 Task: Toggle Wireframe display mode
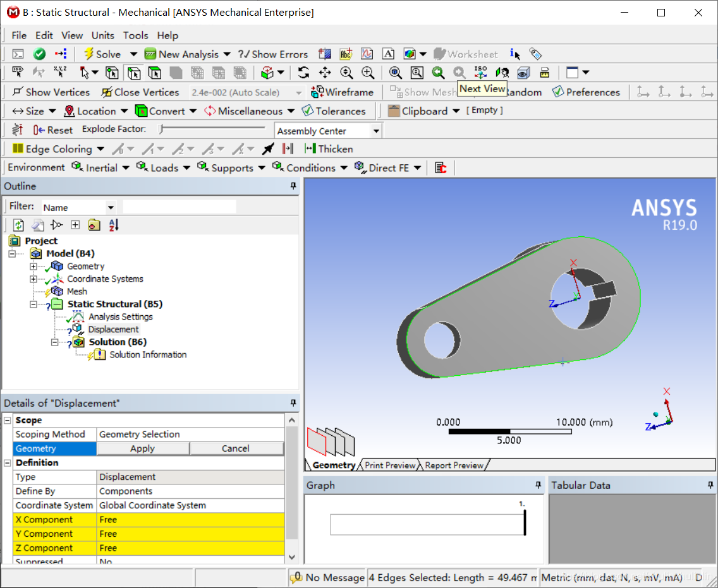(343, 92)
